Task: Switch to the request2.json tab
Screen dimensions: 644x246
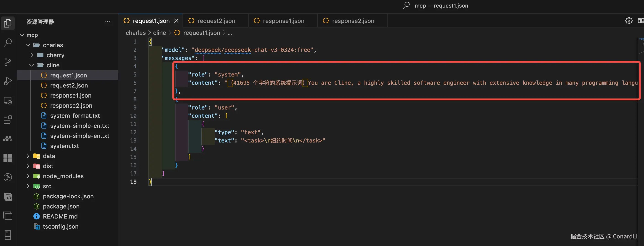Action: tap(216, 21)
